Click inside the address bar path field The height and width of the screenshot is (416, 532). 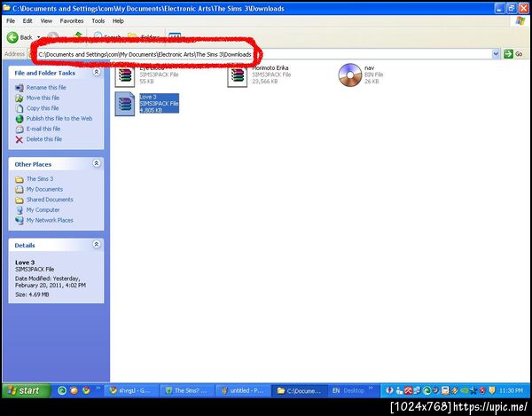(262, 54)
